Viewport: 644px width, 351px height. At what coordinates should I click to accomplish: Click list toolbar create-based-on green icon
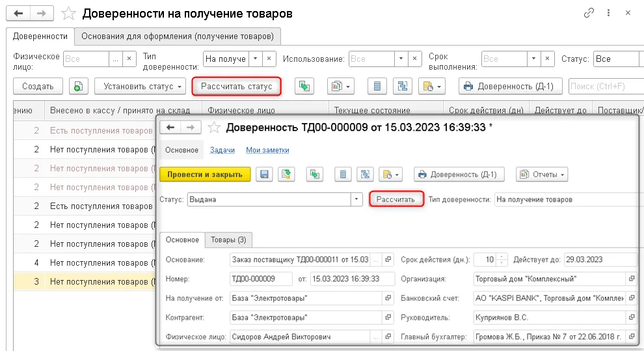304,87
